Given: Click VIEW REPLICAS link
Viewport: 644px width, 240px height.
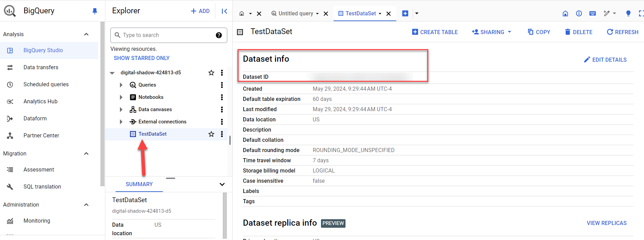Looking at the screenshot, I should [x=607, y=223].
